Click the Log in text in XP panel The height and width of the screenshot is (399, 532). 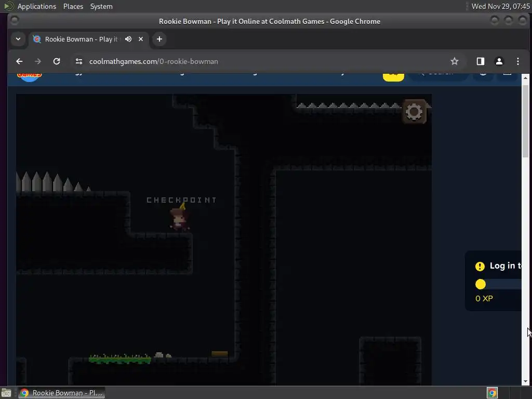[506, 265]
